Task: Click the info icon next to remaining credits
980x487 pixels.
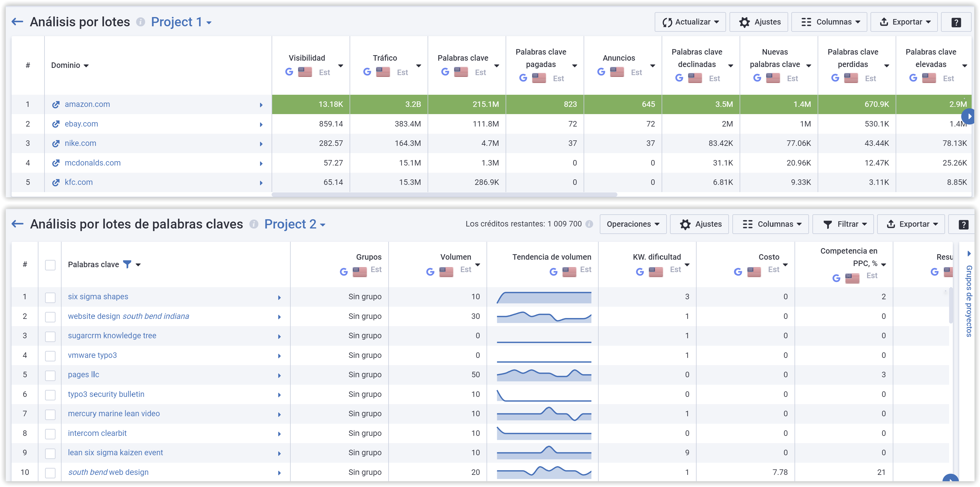Action: coord(590,224)
